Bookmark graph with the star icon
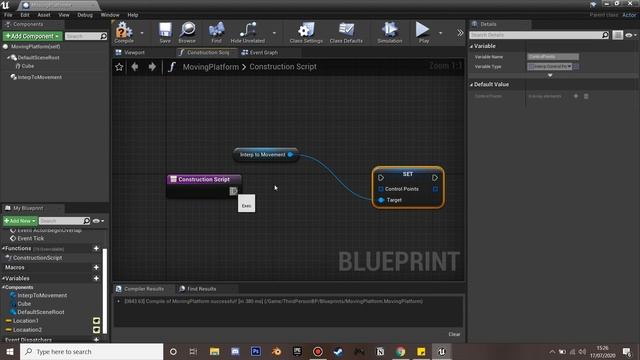This screenshot has height=360, width=640. click(x=119, y=67)
